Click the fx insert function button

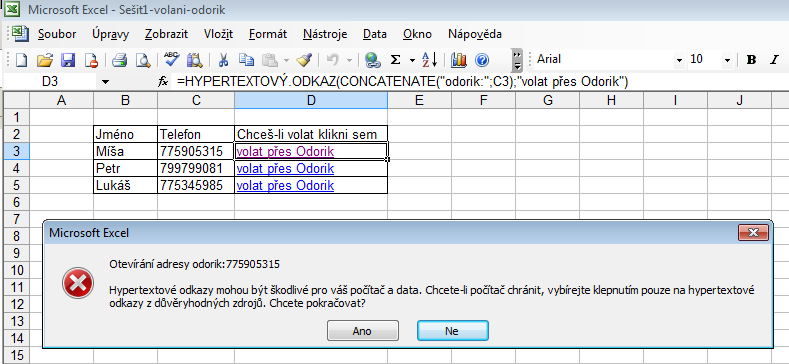163,82
